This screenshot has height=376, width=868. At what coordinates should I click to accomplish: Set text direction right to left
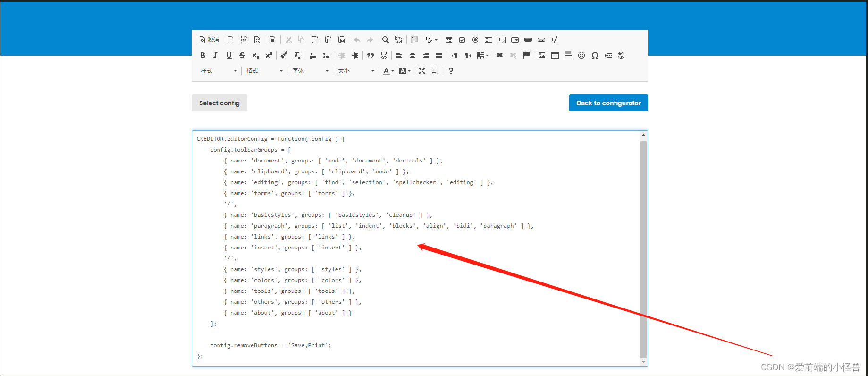pyautogui.click(x=468, y=55)
